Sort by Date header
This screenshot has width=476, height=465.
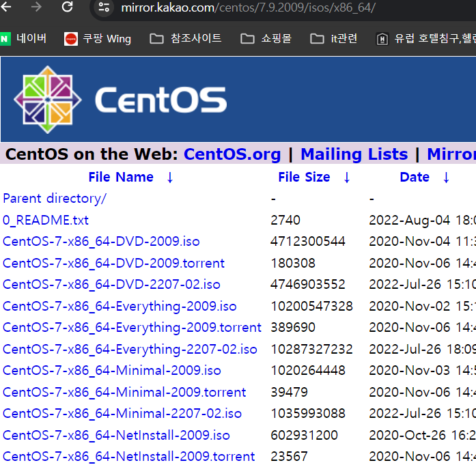(415, 177)
